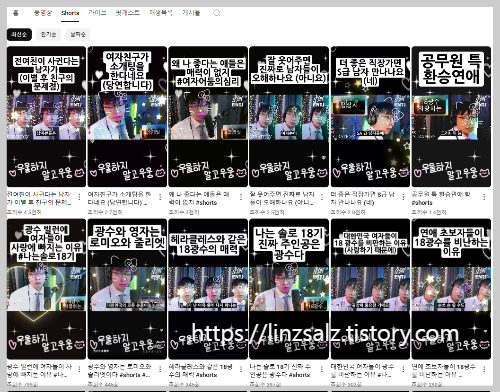Open more options for 광수와 영자는 로미오와 줄리엣 short
This screenshot has width=500, height=392.
160,369
